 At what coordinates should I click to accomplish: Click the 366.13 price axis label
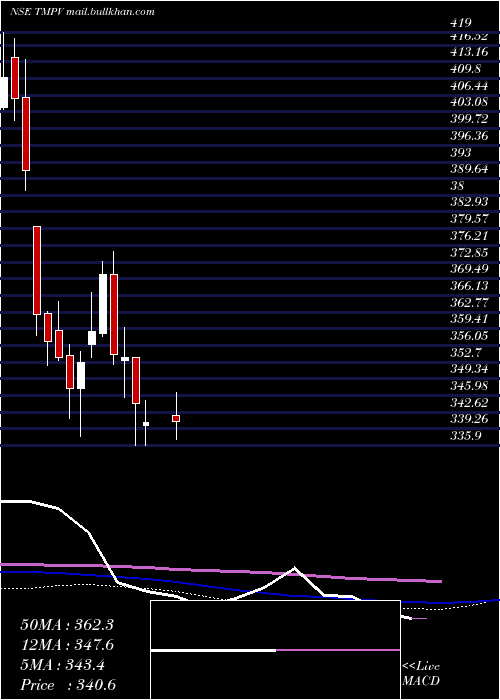tap(469, 285)
